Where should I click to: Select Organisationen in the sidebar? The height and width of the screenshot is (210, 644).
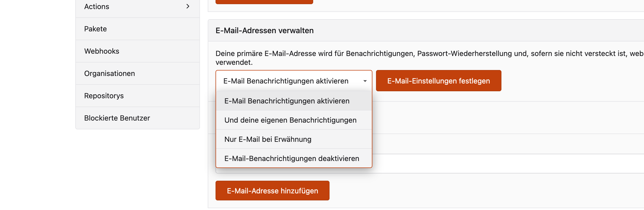110,74
